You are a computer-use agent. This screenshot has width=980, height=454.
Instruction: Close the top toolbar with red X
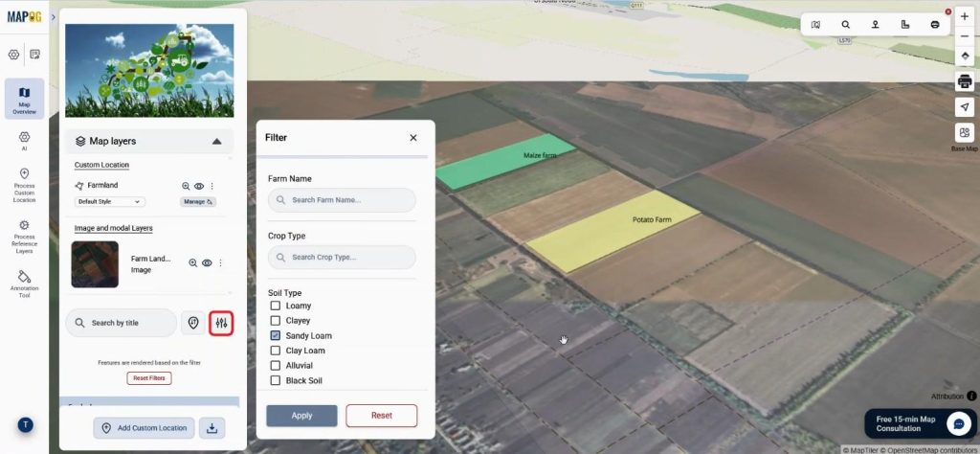(948, 11)
